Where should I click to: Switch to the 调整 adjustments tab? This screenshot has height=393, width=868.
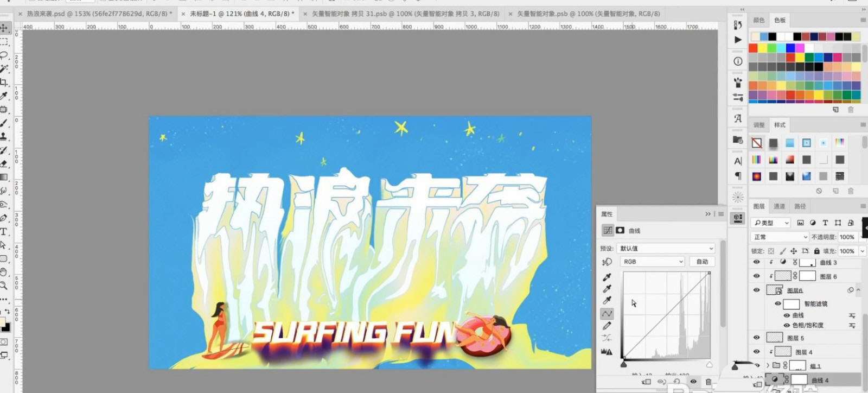(759, 125)
